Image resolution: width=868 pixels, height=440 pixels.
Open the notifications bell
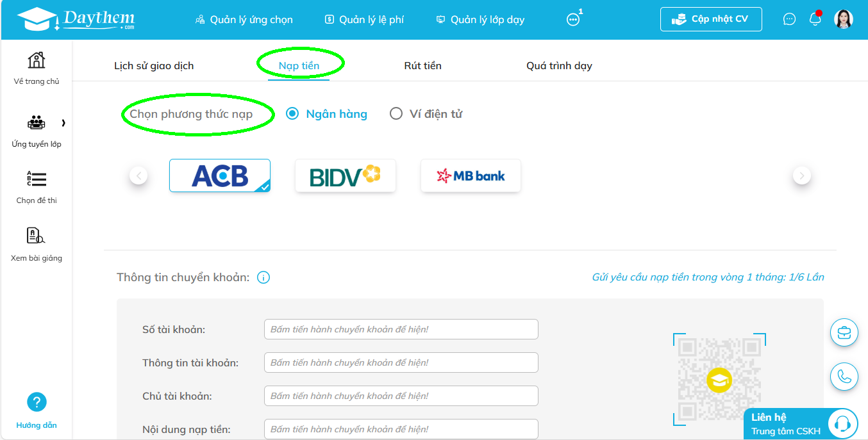pos(815,19)
